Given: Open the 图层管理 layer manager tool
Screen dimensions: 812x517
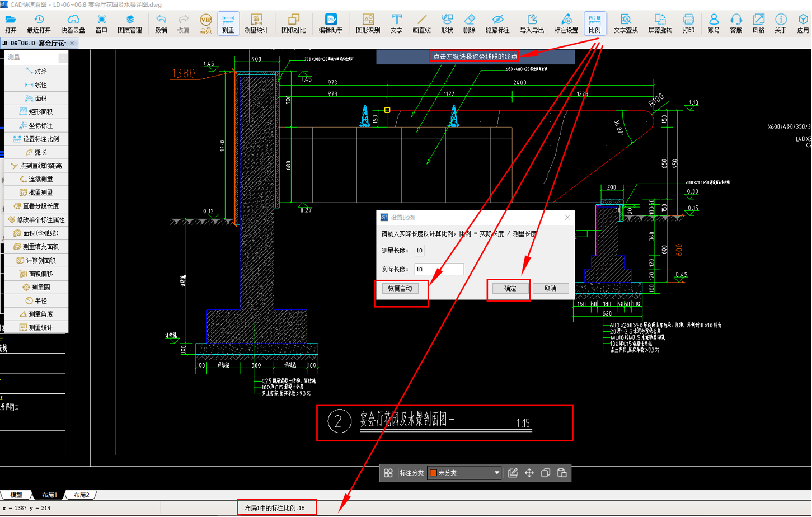Looking at the screenshot, I should point(130,24).
